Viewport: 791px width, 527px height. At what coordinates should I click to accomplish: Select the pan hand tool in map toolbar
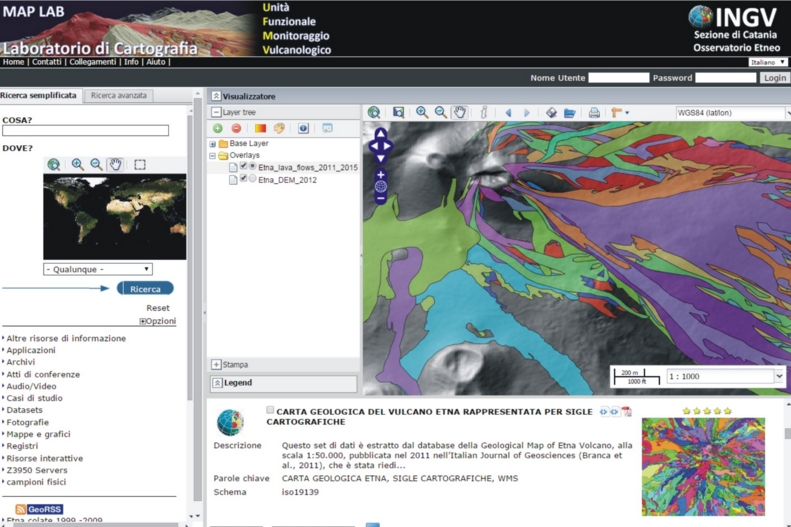pyautogui.click(x=460, y=113)
